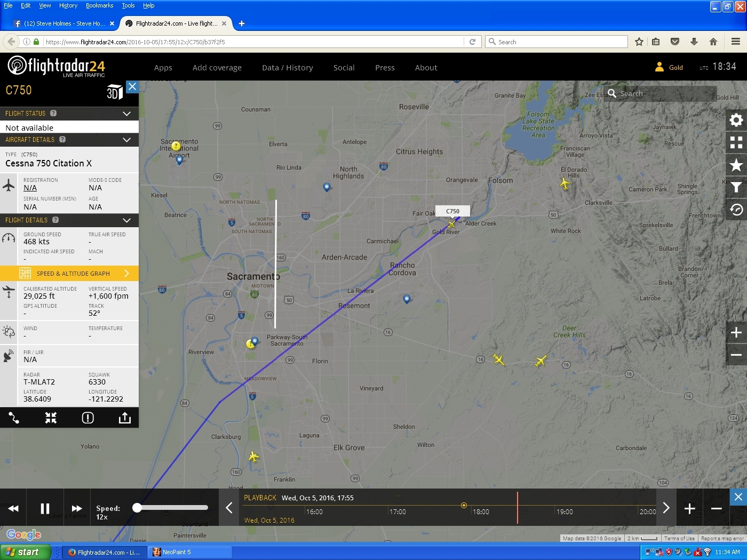The height and width of the screenshot is (560, 747).
Task: Open map settings gear icon
Action: (x=736, y=120)
